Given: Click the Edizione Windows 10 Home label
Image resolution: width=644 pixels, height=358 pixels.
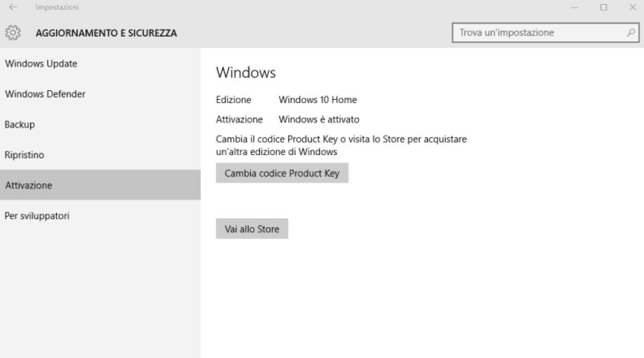Looking at the screenshot, I should [318, 99].
